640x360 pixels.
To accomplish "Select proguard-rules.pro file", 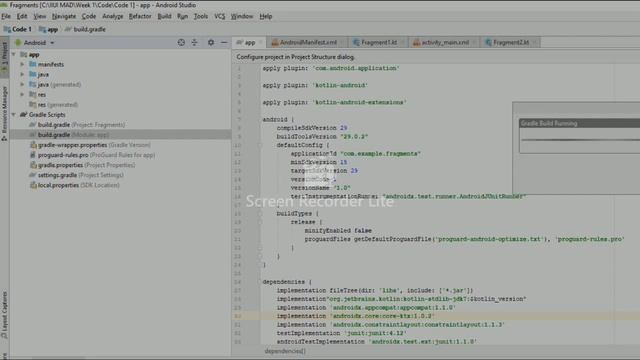I will [x=92, y=155].
